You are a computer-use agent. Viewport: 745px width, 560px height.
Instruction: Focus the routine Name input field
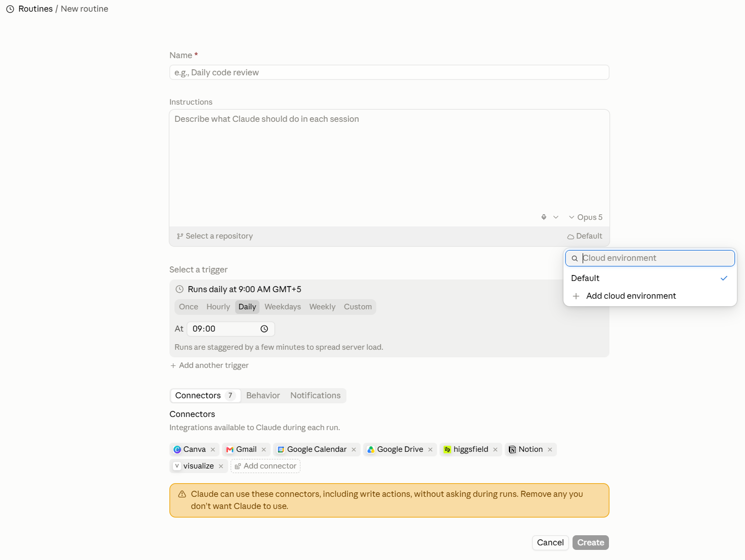389,72
